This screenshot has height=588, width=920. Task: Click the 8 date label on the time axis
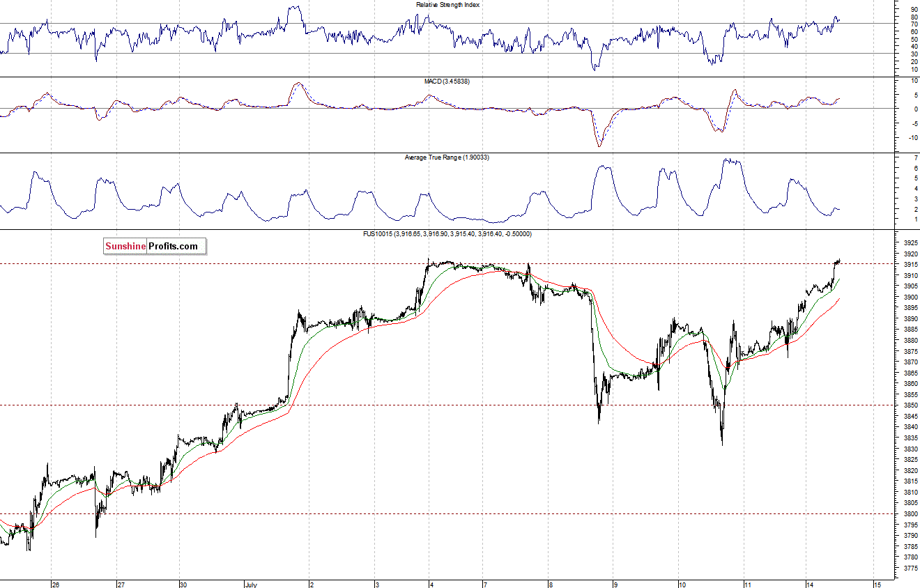click(x=550, y=584)
